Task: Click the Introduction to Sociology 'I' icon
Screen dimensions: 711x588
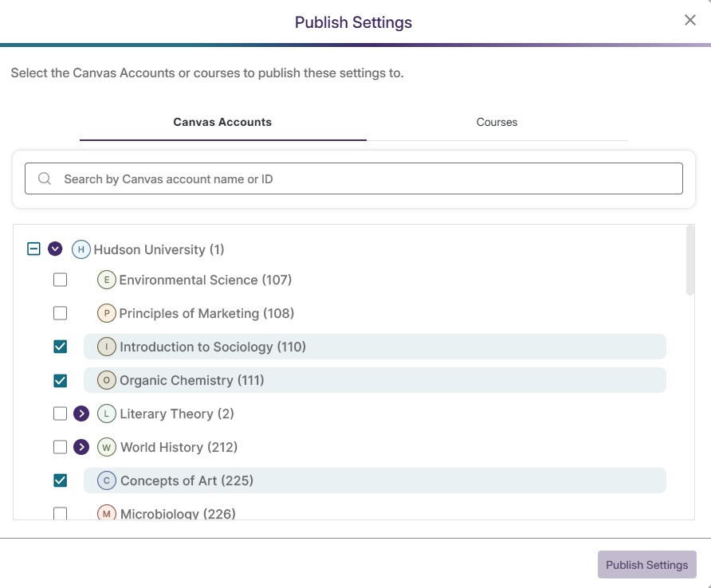Action: pyautogui.click(x=107, y=347)
